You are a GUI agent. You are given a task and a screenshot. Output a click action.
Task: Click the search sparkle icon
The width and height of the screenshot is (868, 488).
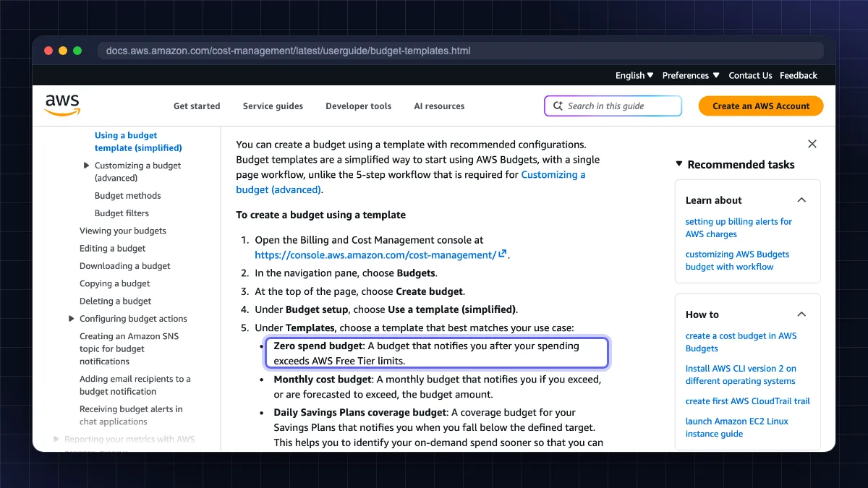(x=558, y=106)
